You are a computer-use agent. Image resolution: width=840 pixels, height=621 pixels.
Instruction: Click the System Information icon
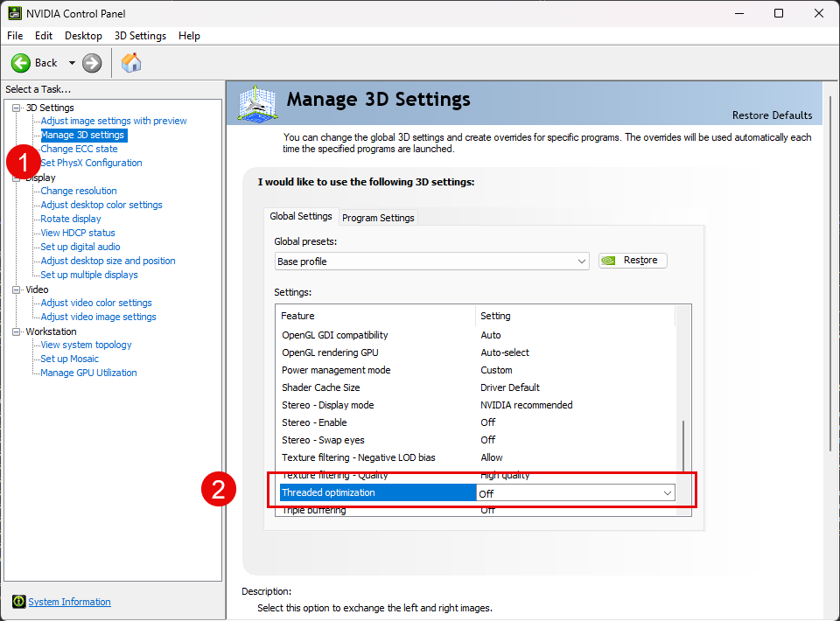18,602
